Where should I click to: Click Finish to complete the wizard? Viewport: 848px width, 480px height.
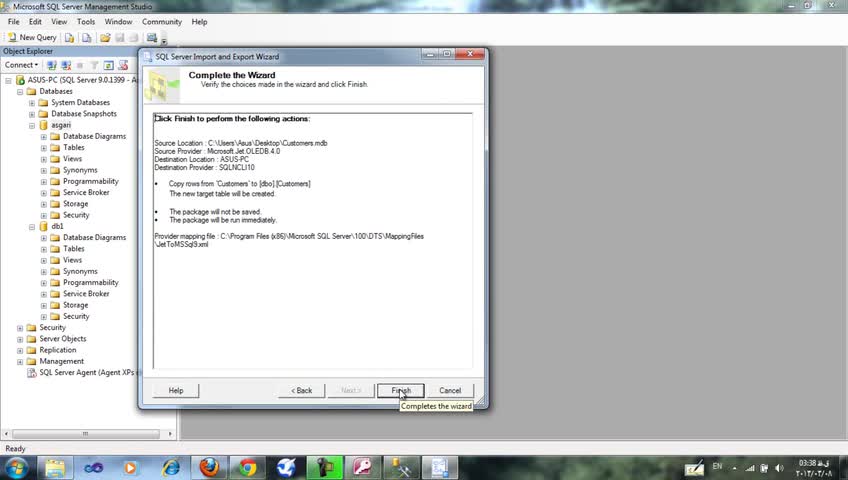click(401, 390)
